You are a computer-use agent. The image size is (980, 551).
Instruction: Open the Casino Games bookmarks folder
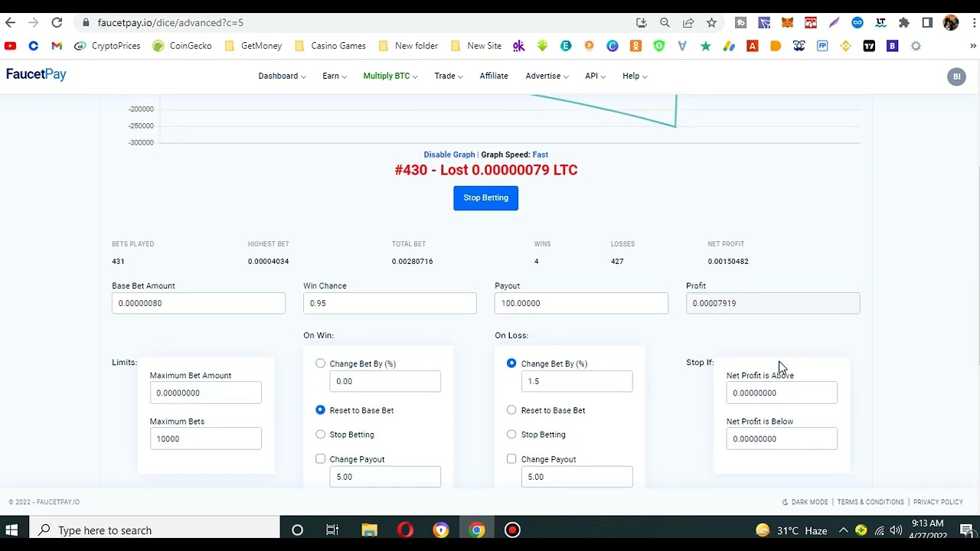(330, 46)
